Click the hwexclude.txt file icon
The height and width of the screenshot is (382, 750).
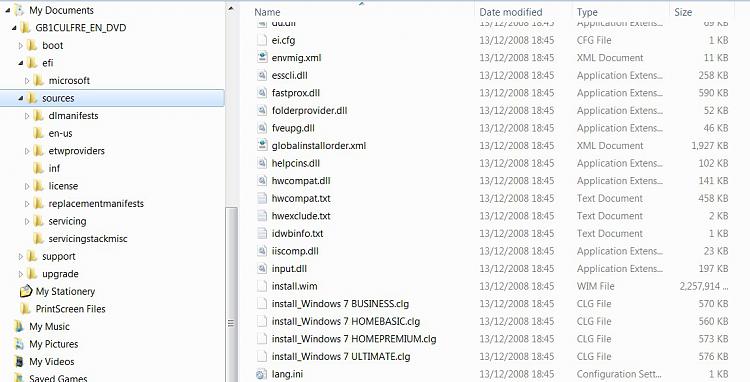[262, 216]
